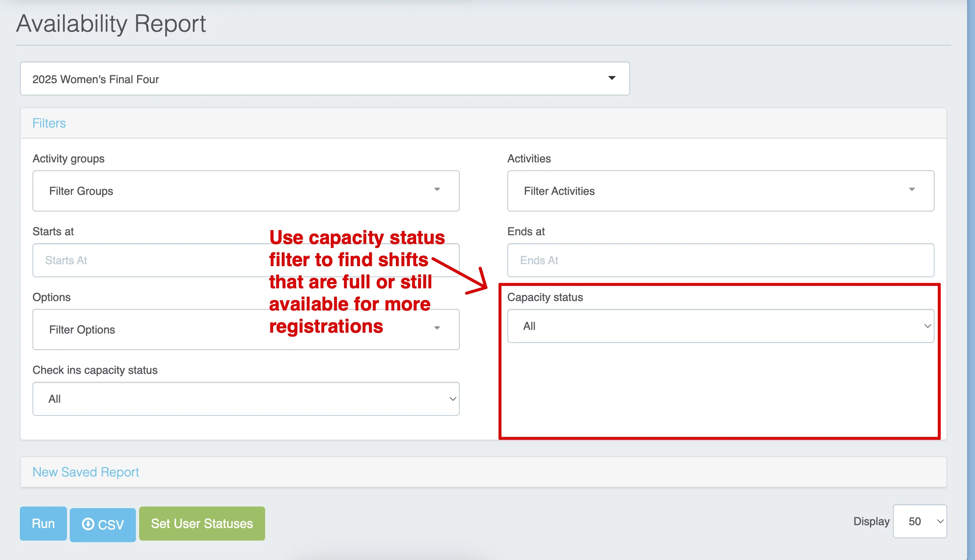Click the Activity groups label

(69, 158)
